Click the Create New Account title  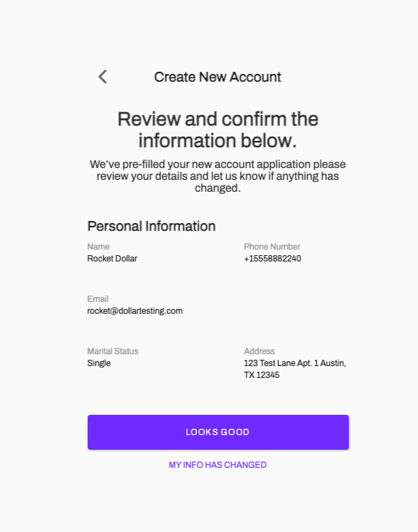217,77
